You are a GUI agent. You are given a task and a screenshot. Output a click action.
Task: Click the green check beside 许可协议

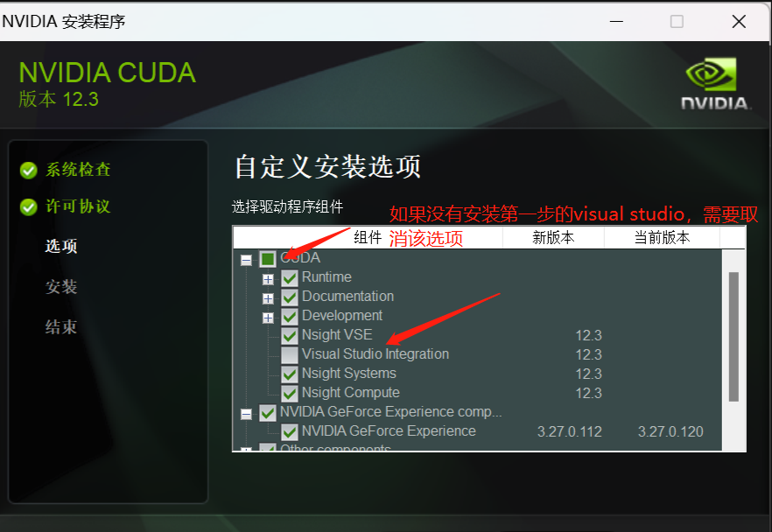[29, 207]
